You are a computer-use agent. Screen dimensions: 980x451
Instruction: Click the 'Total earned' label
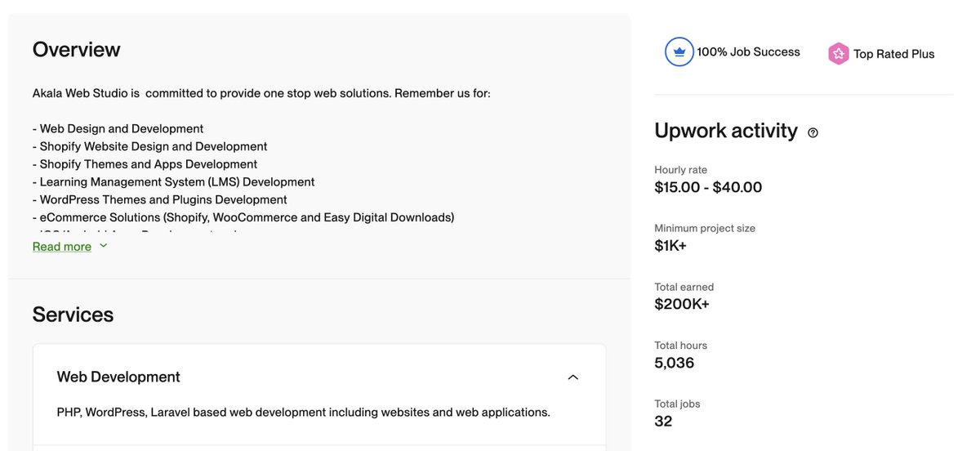[684, 287]
